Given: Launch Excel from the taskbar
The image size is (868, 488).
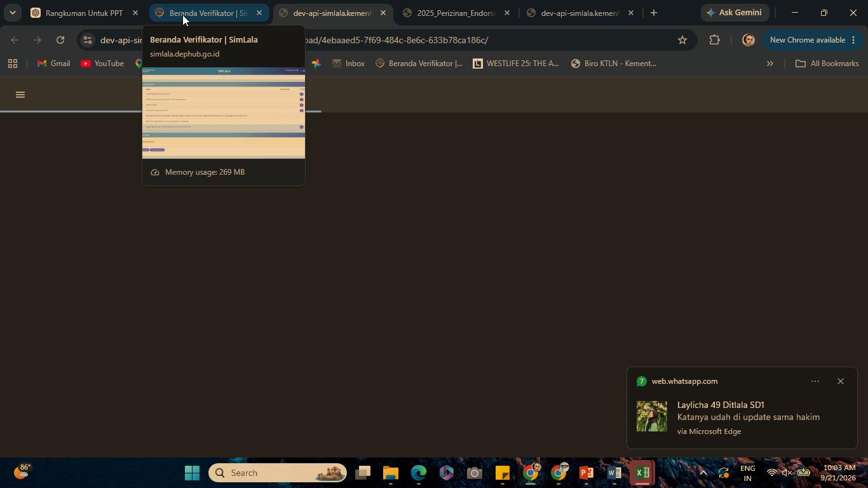Looking at the screenshot, I should [642, 473].
